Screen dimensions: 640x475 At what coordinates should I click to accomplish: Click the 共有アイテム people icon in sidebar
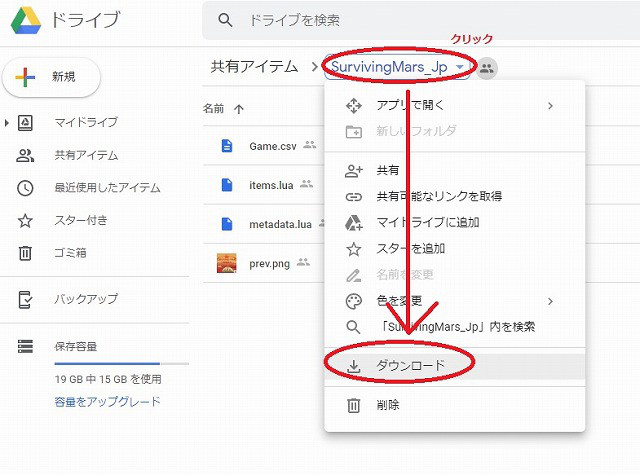tap(25, 155)
